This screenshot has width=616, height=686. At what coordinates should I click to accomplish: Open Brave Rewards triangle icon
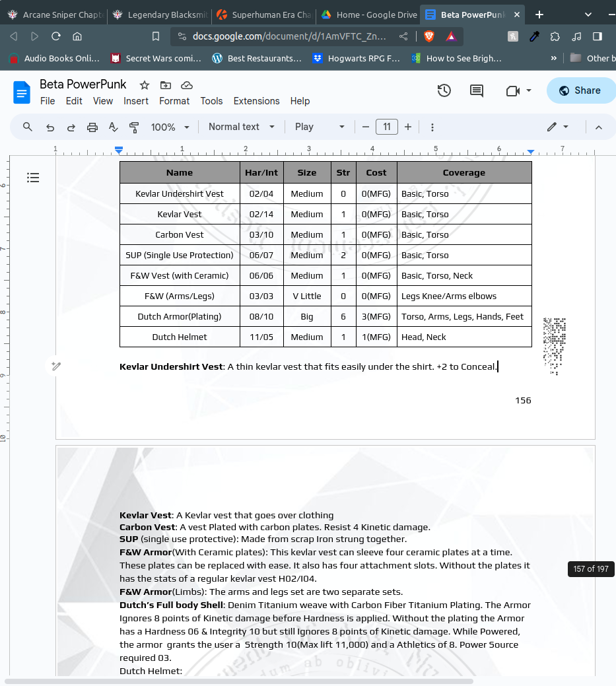(451, 36)
